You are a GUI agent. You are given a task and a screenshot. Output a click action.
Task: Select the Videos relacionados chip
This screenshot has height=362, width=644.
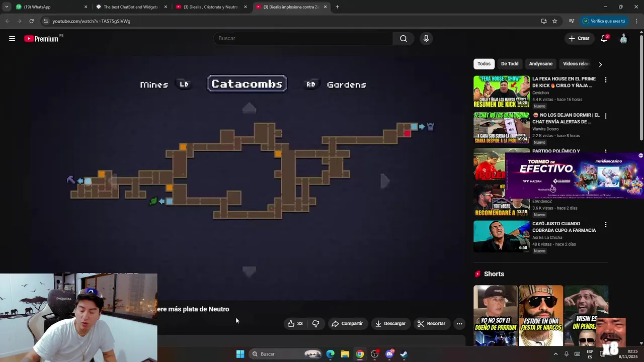(x=577, y=64)
